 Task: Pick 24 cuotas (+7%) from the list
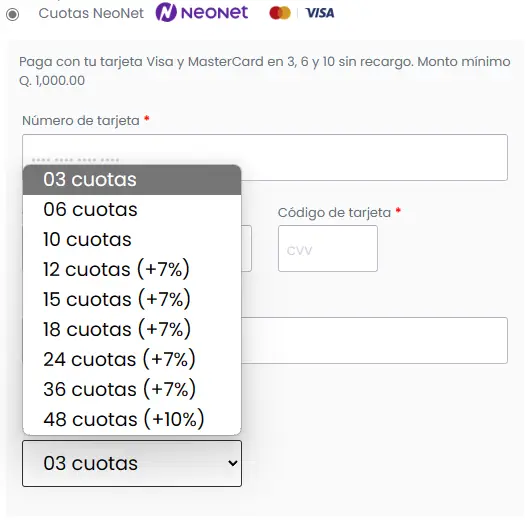132,359
